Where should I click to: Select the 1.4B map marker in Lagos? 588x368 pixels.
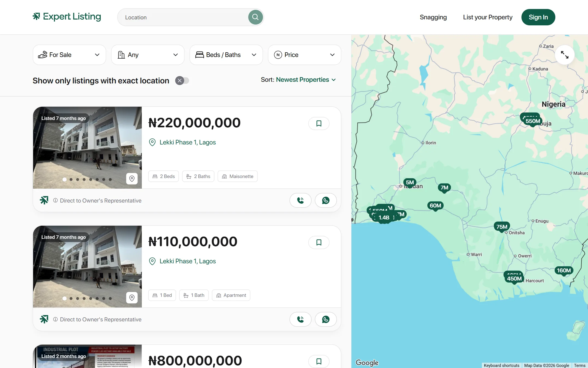pos(384,218)
